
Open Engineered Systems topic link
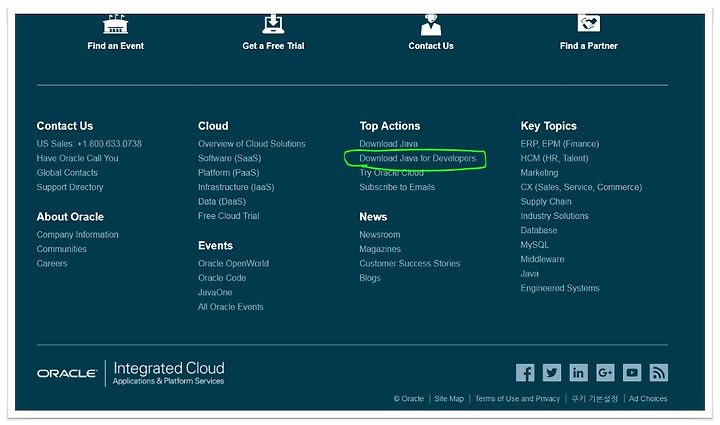560,288
